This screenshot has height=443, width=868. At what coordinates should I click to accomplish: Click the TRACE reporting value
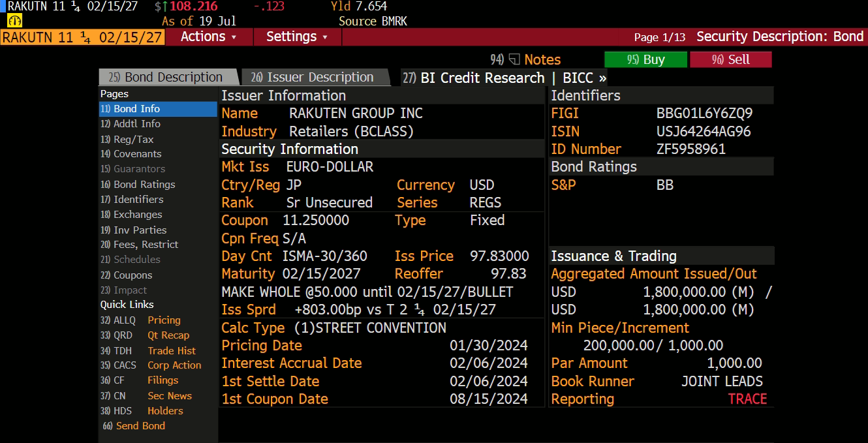(747, 399)
